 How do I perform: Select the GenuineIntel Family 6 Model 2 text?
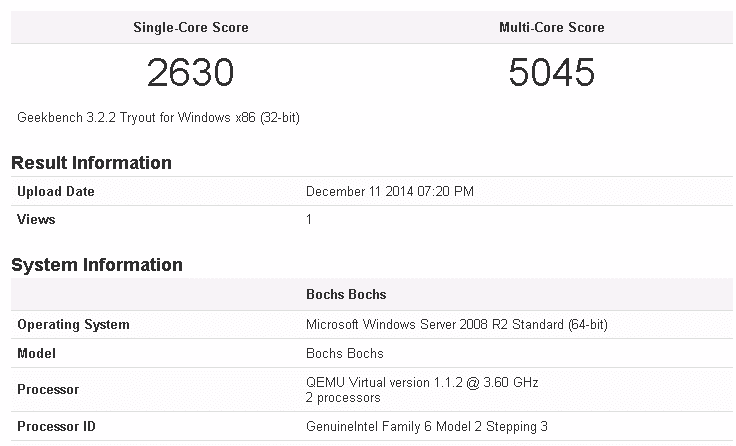(x=426, y=427)
